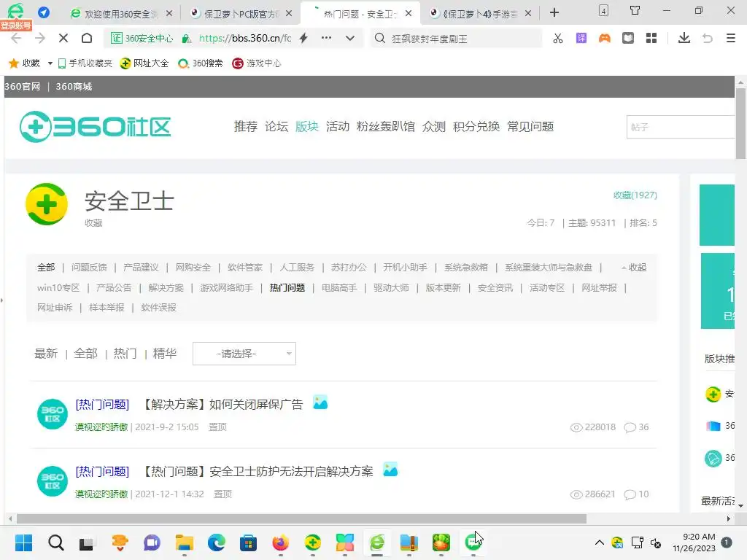
Task: Open 论坛 in community navigation
Action: [x=276, y=127]
